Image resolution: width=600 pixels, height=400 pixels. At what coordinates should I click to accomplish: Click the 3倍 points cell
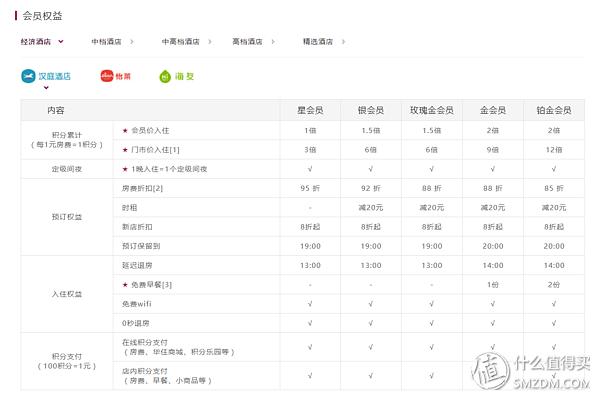310,150
